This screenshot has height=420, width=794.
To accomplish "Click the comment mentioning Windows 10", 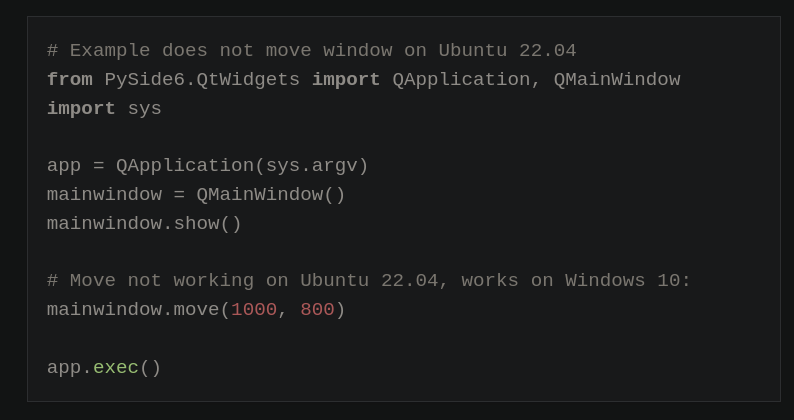I will (369, 281).
